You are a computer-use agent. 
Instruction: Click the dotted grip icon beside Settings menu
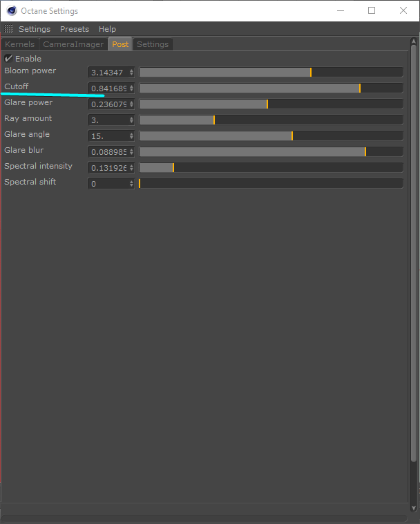[x=9, y=29]
